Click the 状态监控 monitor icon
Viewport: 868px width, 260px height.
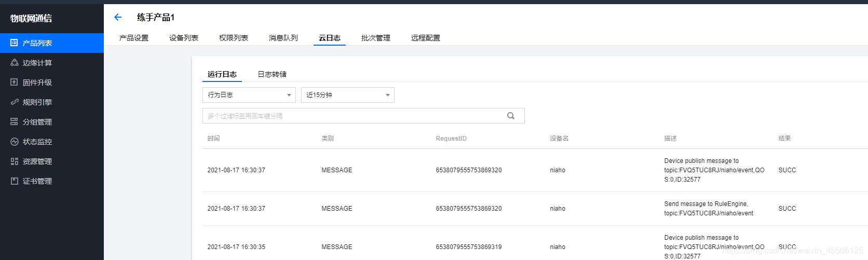(14, 142)
